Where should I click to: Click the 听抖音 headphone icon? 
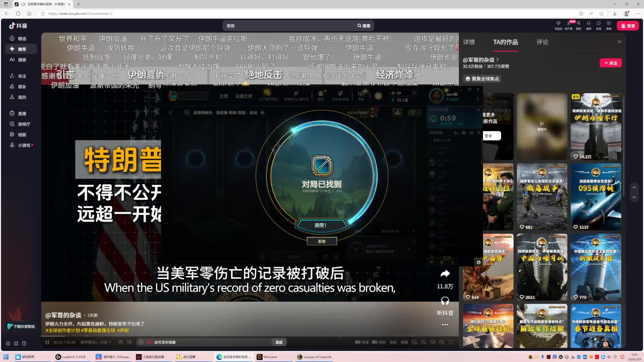pyautogui.click(x=445, y=301)
